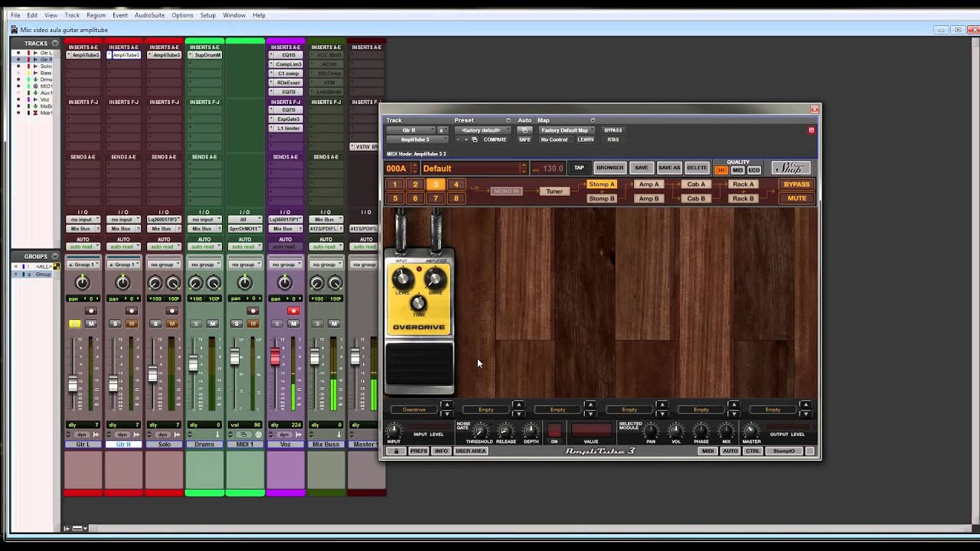980x551 pixels.
Task: Click the padlock icon in AmpliTube footer
Action: tap(396, 452)
